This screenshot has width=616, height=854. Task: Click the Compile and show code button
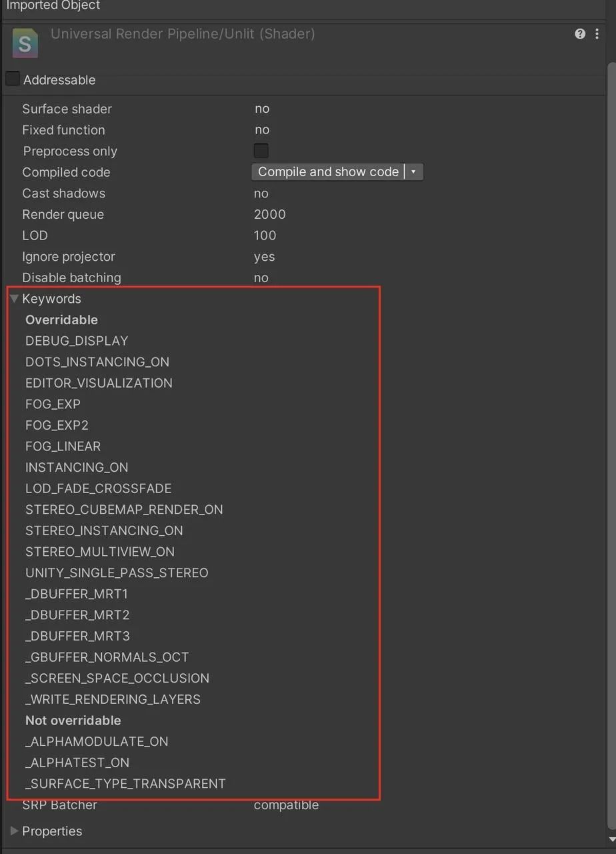[x=328, y=172]
